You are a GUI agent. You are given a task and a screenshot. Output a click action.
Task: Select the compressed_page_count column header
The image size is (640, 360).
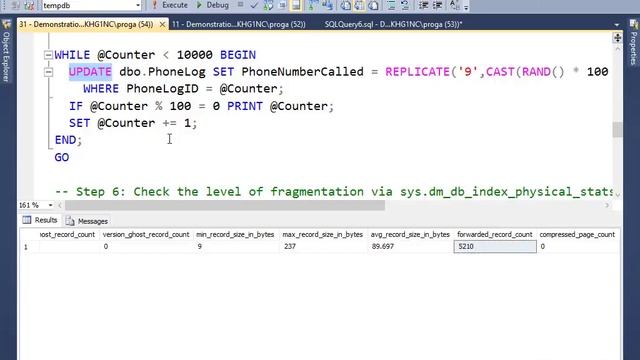tap(577, 235)
